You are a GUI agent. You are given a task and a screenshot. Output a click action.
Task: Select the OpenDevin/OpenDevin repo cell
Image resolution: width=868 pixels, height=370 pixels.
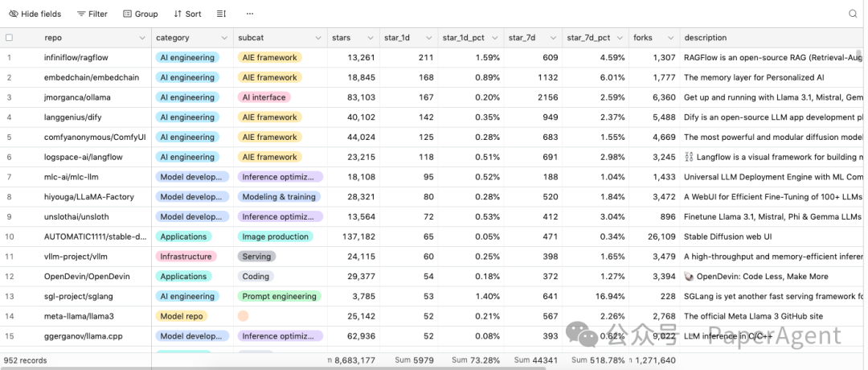[x=87, y=277]
